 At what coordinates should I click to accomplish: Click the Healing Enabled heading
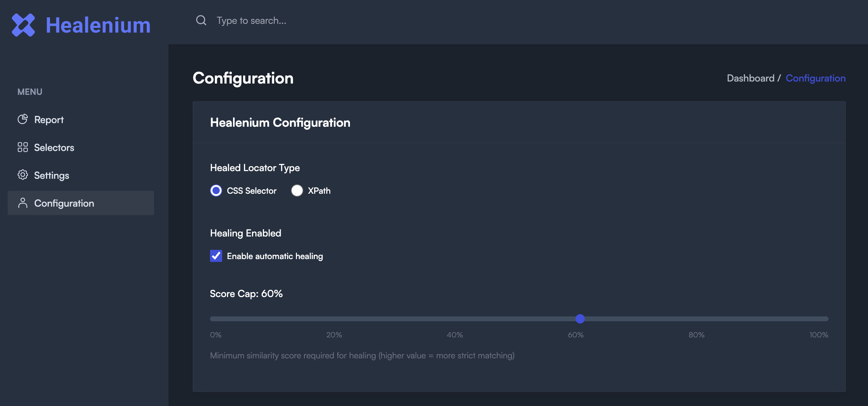246,233
